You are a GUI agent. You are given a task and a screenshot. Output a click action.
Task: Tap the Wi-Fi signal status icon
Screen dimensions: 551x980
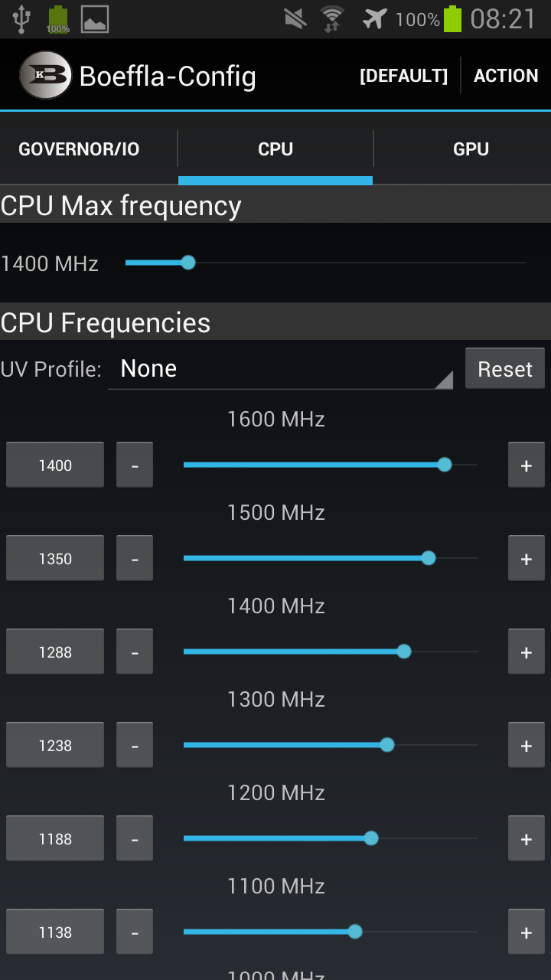(332, 18)
